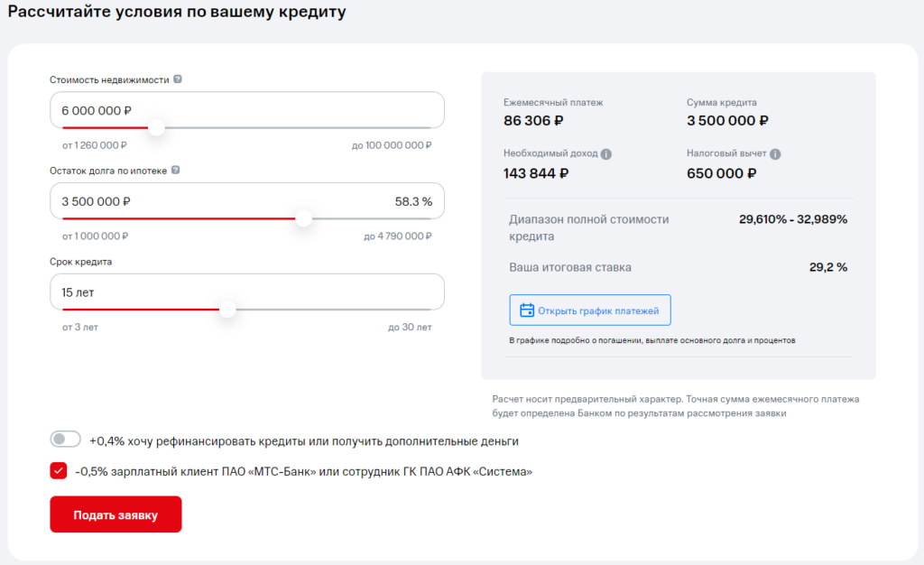Click Открыть график платежей button
Image resolution: width=924 pixels, height=565 pixels.
coord(590,310)
